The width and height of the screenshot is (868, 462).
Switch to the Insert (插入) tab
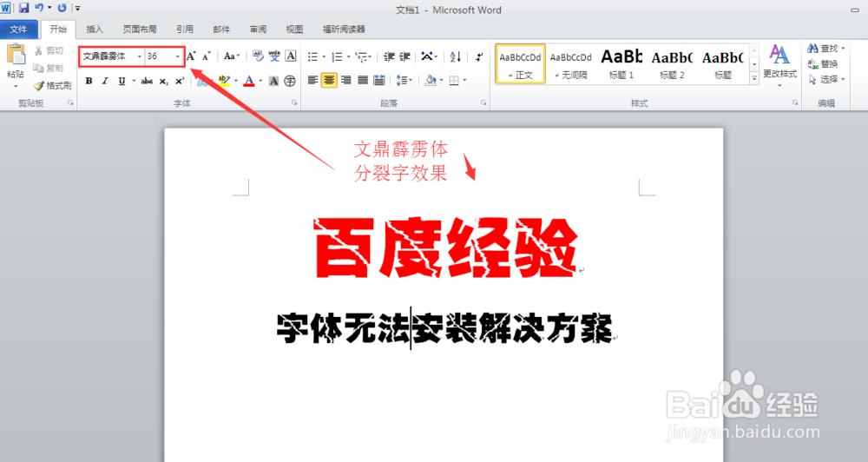pos(94,30)
